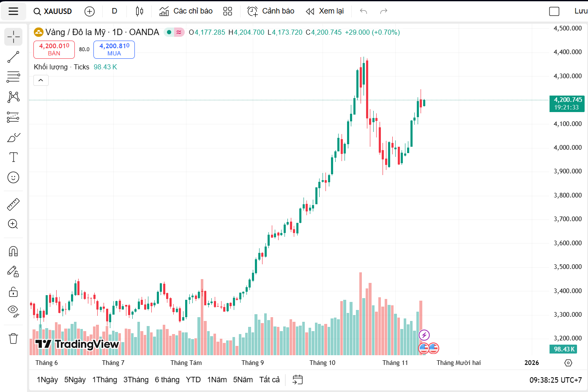This screenshot has width=588, height=392.
Task: Select the measure ruler tool
Action: (13, 203)
